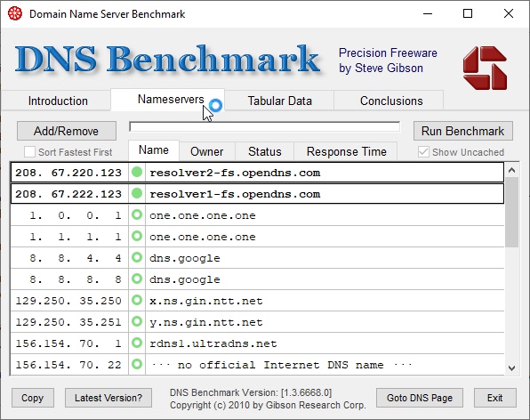
Task: Click status ring for 1.1.1.1
Action: pyautogui.click(x=137, y=236)
